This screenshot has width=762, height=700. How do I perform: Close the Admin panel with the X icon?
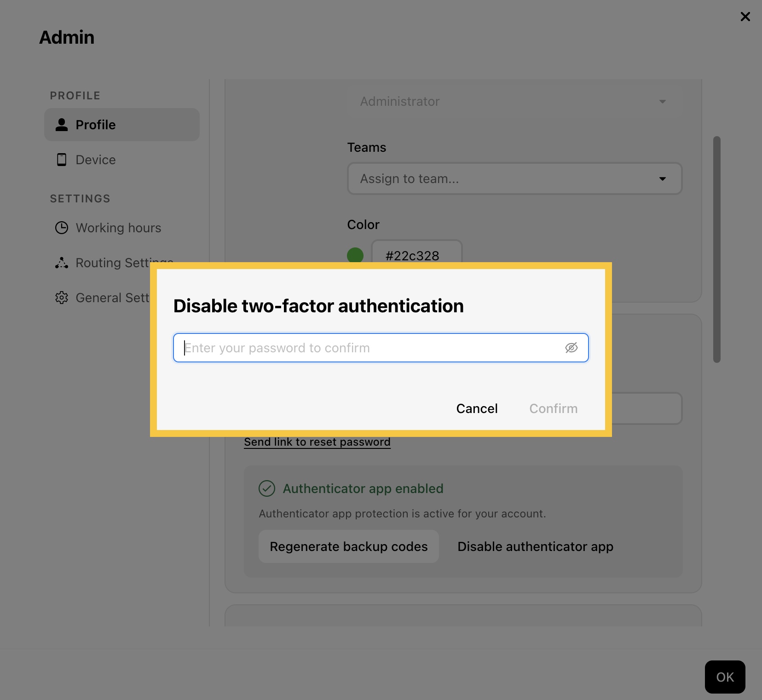(745, 17)
